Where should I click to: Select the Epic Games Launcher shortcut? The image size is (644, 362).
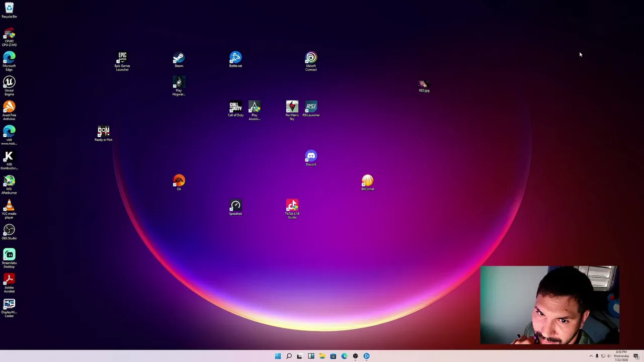(x=122, y=61)
